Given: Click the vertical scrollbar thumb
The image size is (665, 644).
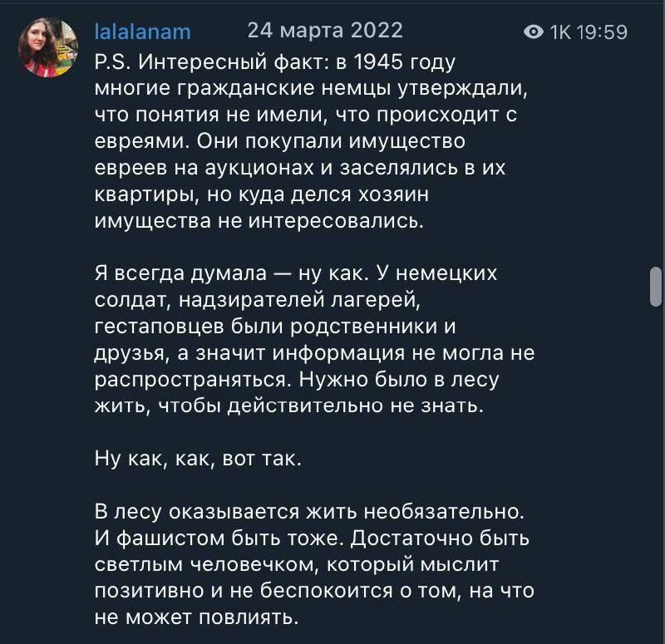Looking at the screenshot, I should [x=655, y=287].
